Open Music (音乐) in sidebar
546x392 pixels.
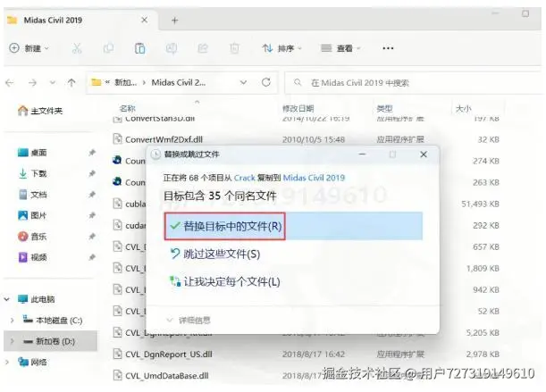pyautogui.click(x=32, y=237)
